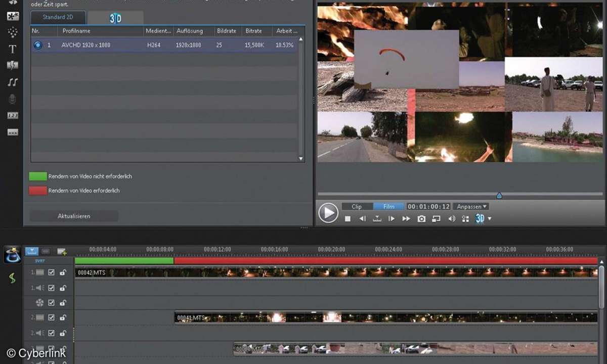The width and height of the screenshot is (607, 364).
Task: Select the 00041.MTS clip on track 2
Action: point(386,318)
